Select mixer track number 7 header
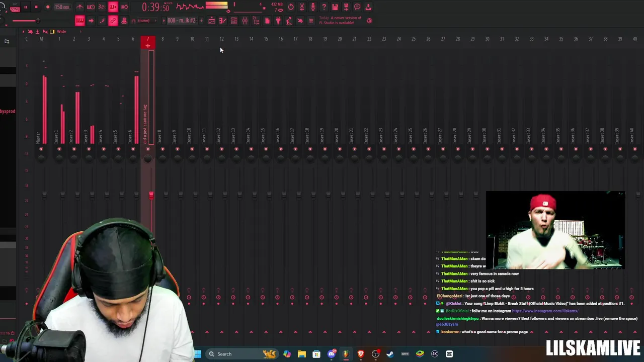Image resolution: width=644 pixels, height=362 pixels. pyautogui.click(x=148, y=42)
